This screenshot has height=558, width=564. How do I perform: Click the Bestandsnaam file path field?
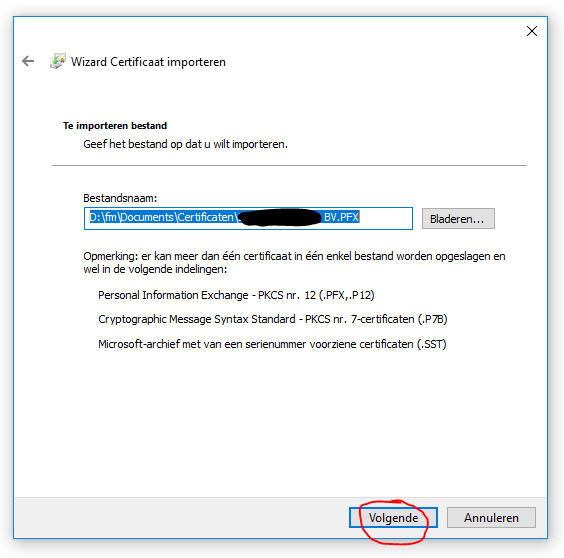tap(248, 218)
